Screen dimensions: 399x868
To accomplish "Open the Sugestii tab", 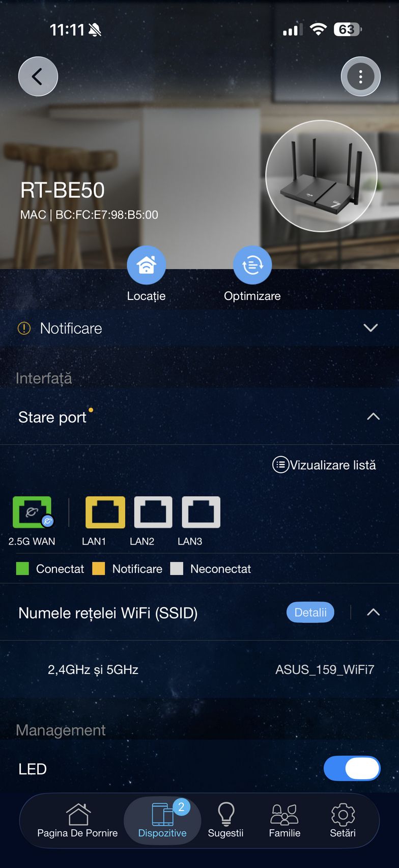I will coord(225,820).
